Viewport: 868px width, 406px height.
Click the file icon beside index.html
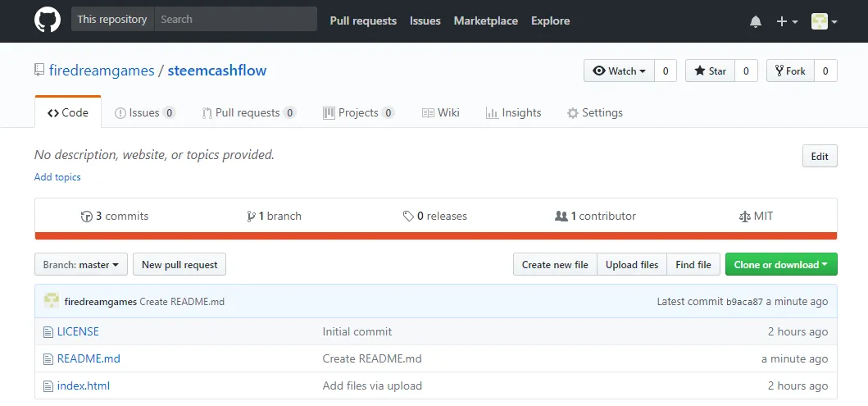click(48, 386)
